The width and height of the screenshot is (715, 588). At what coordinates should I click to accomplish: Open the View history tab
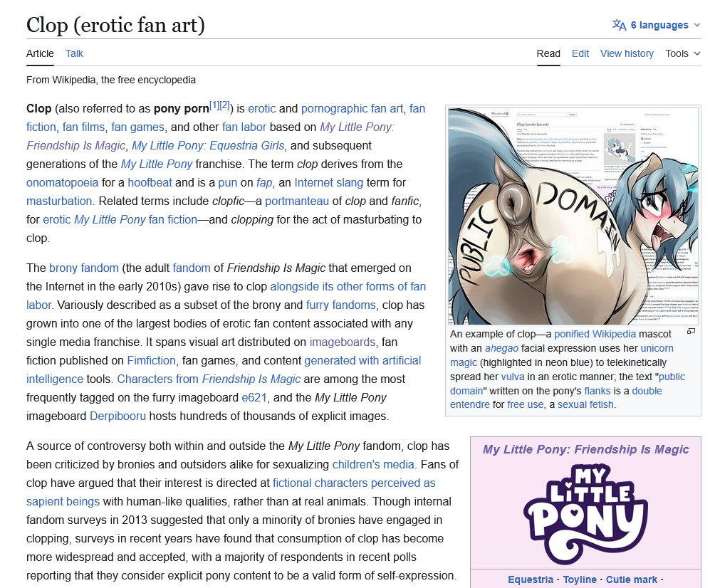627,53
